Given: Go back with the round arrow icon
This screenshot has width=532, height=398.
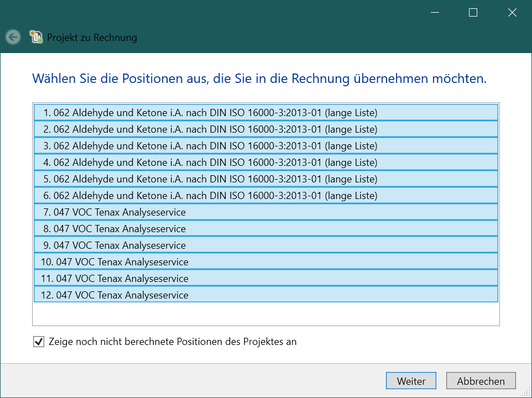Looking at the screenshot, I should point(13,37).
